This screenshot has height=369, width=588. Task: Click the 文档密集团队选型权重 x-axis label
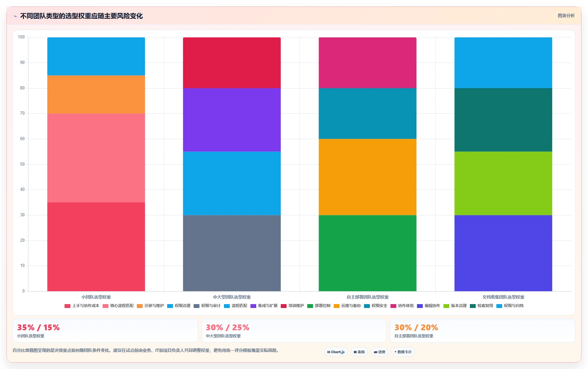tap(503, 297)
